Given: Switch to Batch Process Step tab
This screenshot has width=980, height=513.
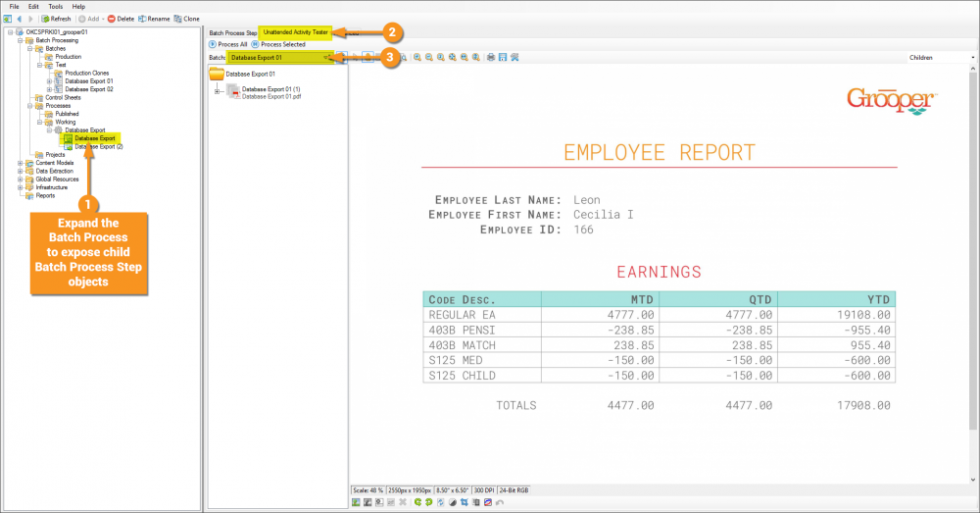Looking at the screenshot, I should (x=232, y=32).
